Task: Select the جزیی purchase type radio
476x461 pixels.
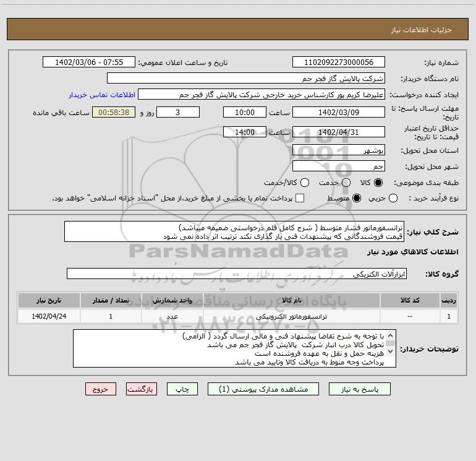Action: 393,198
